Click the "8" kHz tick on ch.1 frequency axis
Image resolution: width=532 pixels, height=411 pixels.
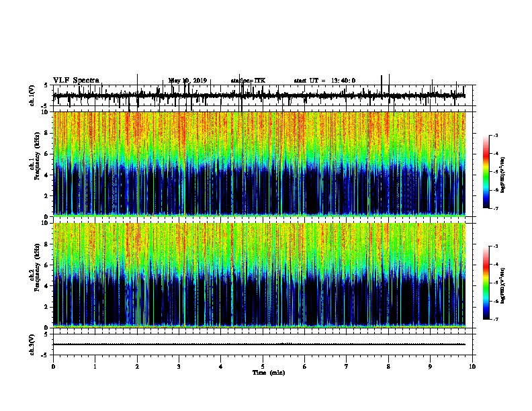click(x=47, y=133)
